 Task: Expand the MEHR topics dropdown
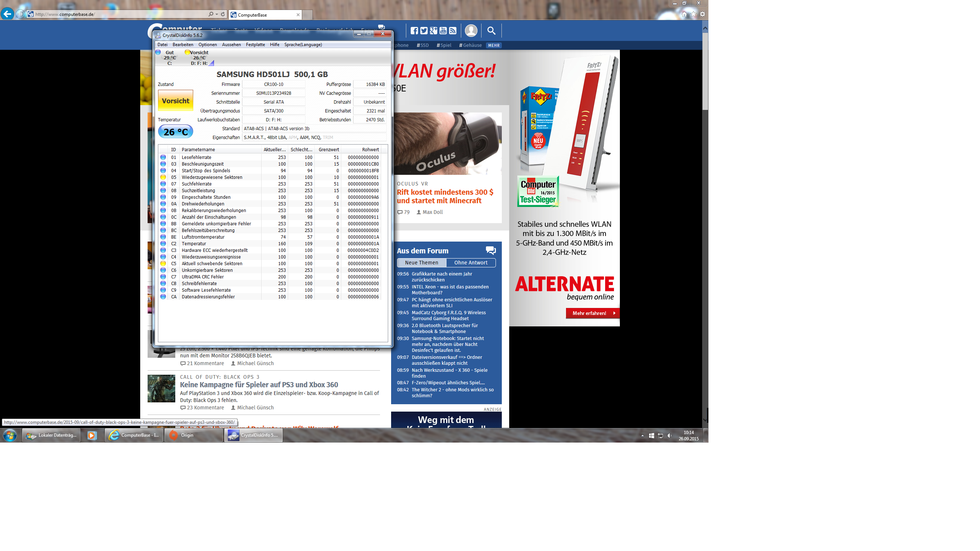point(493,45)
